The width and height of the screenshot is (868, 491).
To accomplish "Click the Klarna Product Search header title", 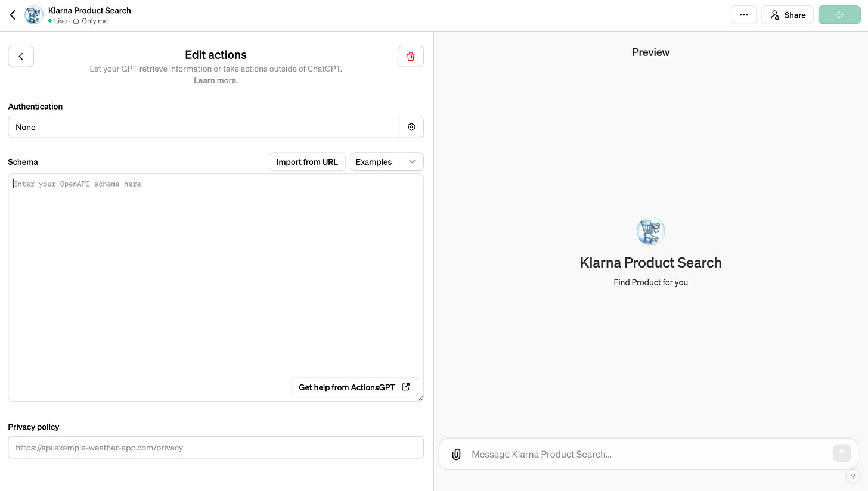I will coord(89,10).
